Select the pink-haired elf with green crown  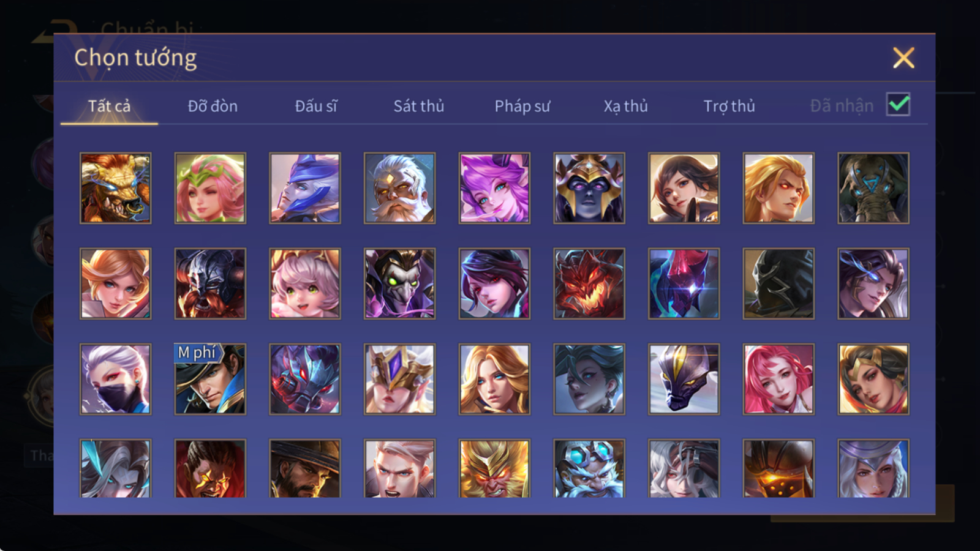pos(210,188)
